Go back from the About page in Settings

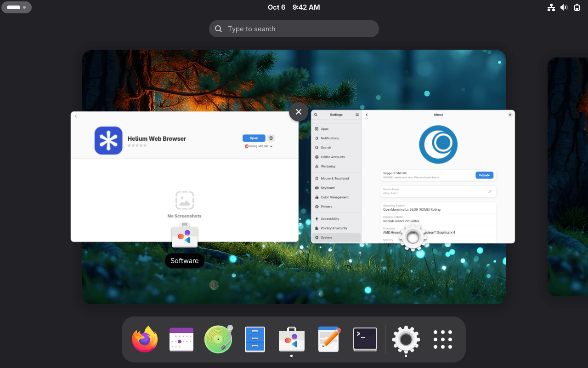pyautogui.click(x=367, y=115)
